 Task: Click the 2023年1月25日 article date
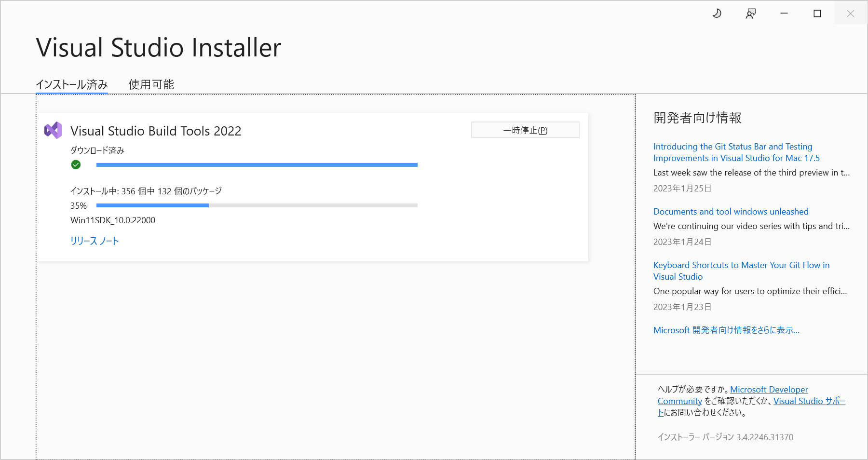(682, 189)
